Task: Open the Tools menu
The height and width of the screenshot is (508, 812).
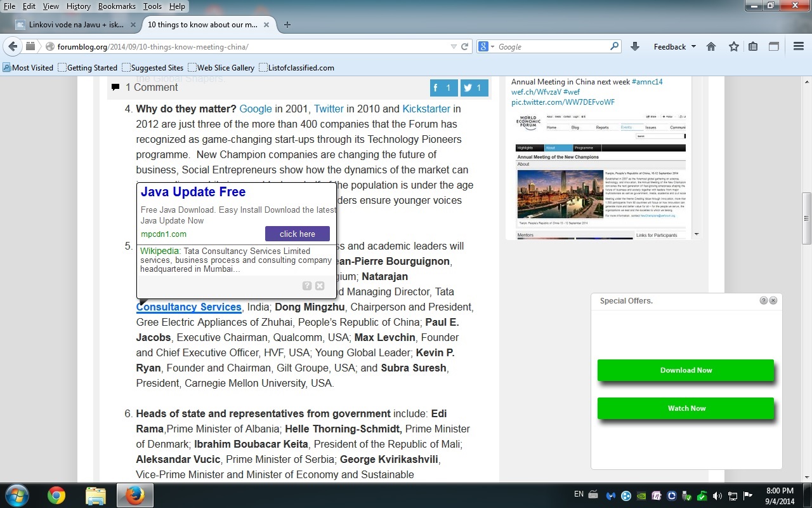Action: (152, 6)
